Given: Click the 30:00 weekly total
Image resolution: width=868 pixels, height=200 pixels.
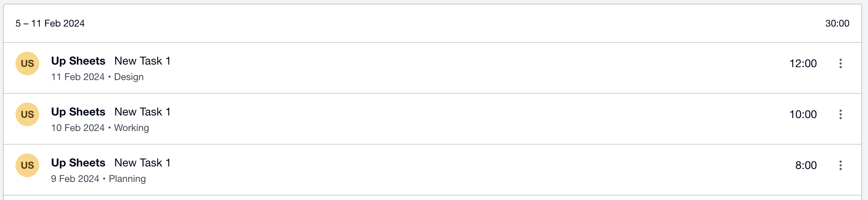Looking at the screenshot, I should (x=837, y=23).
